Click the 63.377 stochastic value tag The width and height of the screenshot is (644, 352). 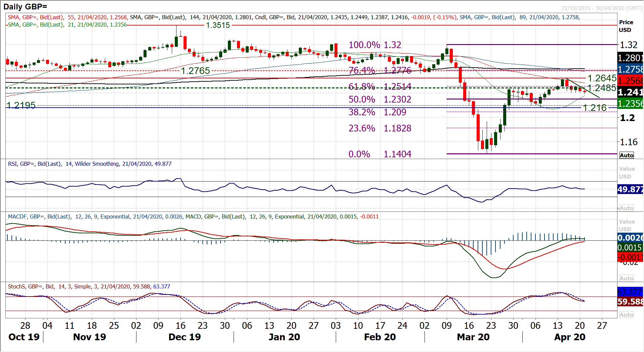pos(630,292)
